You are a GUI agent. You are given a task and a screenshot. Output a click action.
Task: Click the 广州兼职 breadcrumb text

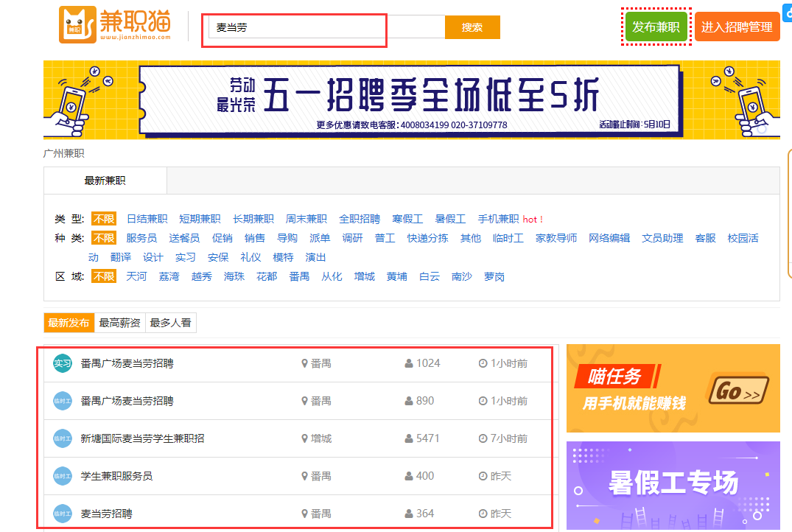63,153
